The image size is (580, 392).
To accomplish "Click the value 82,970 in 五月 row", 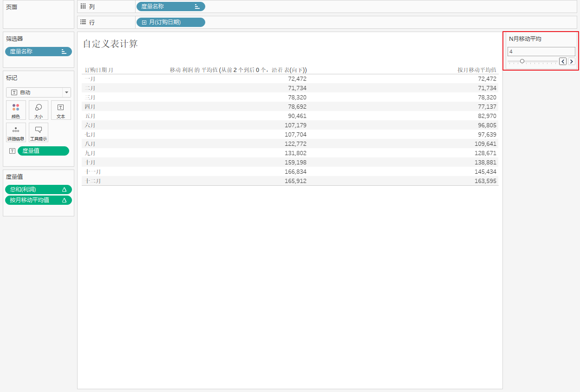I will (x=487, y=116).
